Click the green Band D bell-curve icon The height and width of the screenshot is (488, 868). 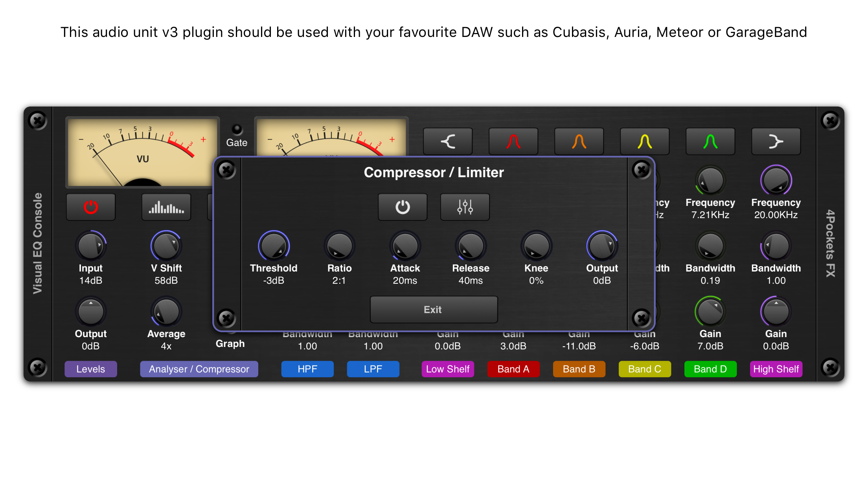click(x=710, y=141)
